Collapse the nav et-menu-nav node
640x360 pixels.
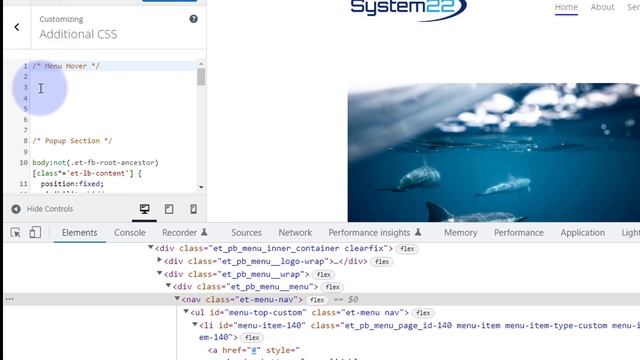(177, 299)
